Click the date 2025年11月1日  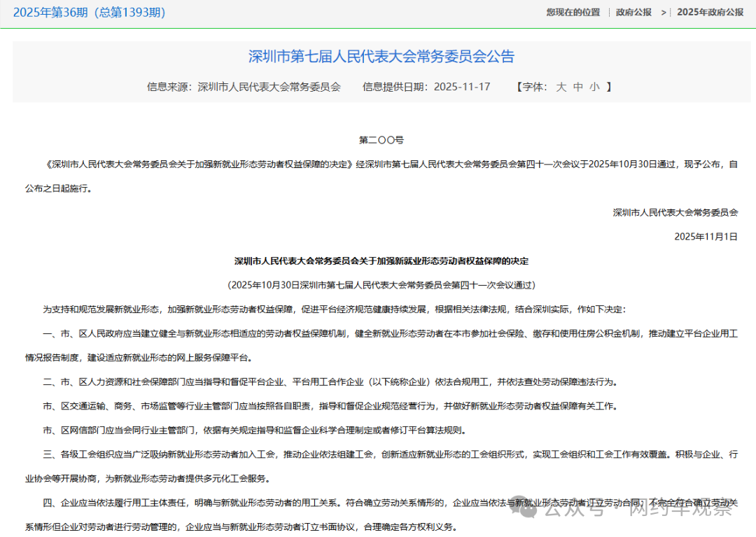(x=706, y=237)
